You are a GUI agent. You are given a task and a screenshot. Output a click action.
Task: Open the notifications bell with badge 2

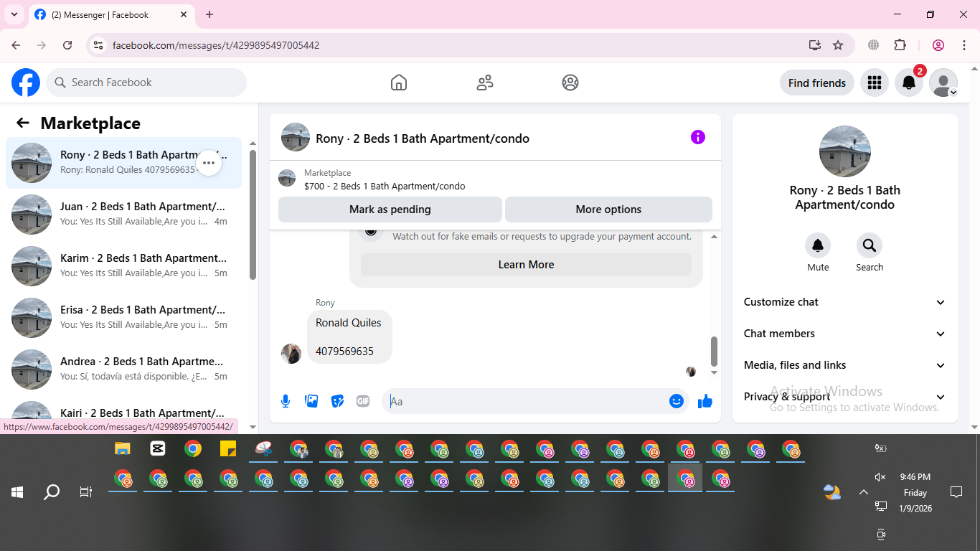909,83
